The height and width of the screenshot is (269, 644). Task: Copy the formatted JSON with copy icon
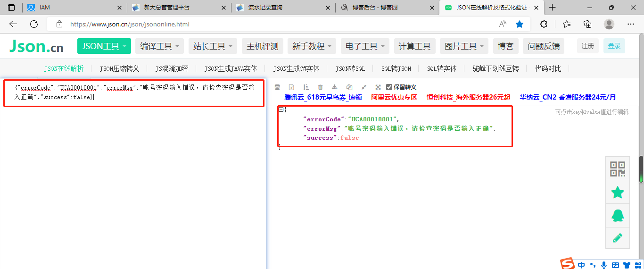point(349,87)
